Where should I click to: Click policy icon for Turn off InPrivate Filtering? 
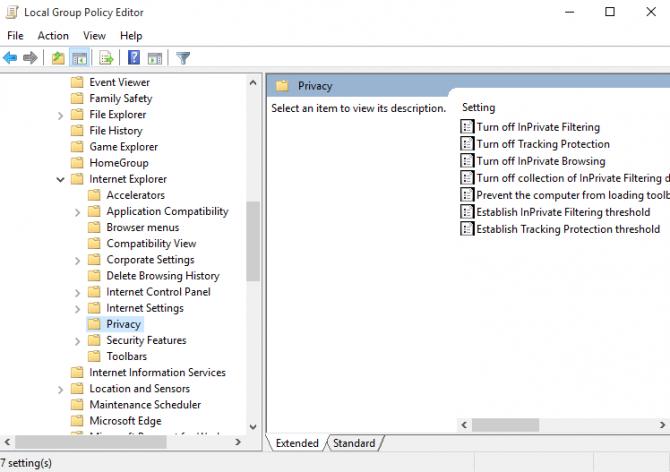[467, 127]
